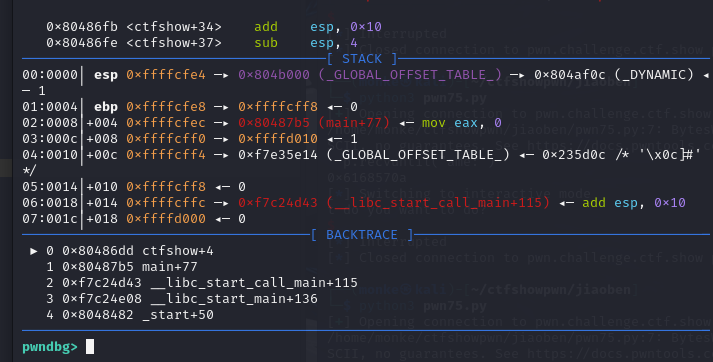
Task: Select backtrace frame 3 __libc_start_main+136
Action: tap(182, 299)
